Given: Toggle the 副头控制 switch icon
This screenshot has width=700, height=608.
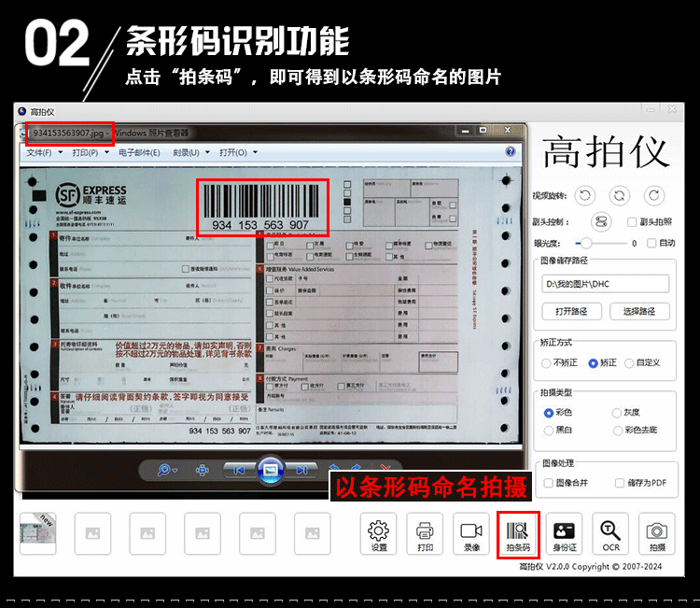Looking at the screenshot, I should 601,221.
